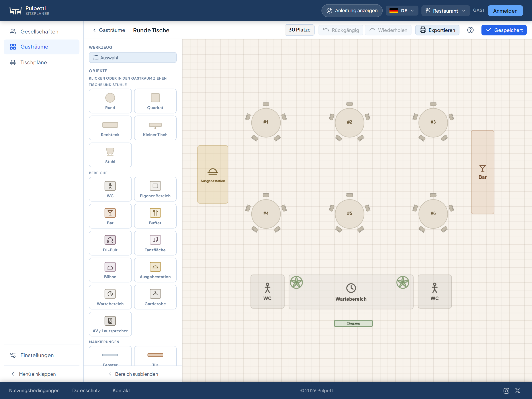Select the Stuhl chair object
Viewport: 532px width, 399px height.
(110, 155)
